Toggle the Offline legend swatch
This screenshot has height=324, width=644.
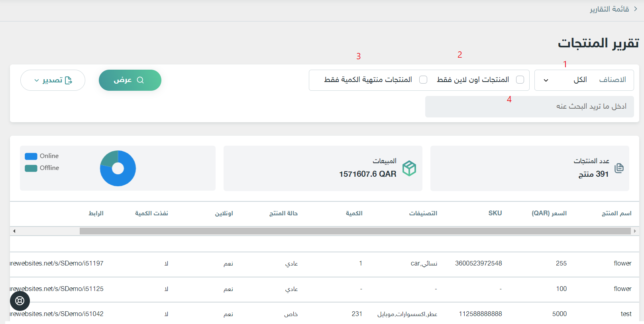coord(31,168)
